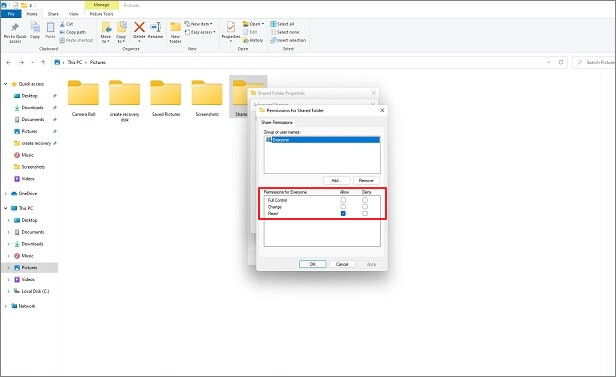This screenshot has height=377, width=616.
Task: Check Deny for Change permission
Action: pyautogui.click(x=365, y=207)
